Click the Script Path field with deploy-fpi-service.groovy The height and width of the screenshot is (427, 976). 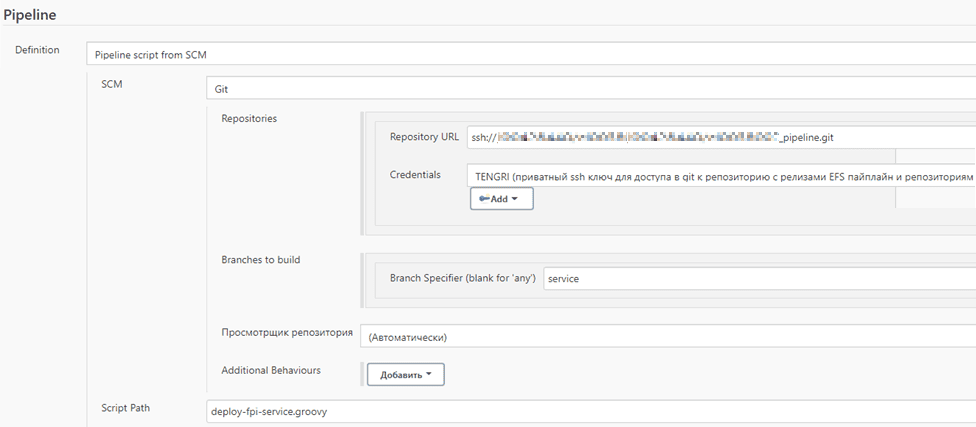(x=590, y=411)
